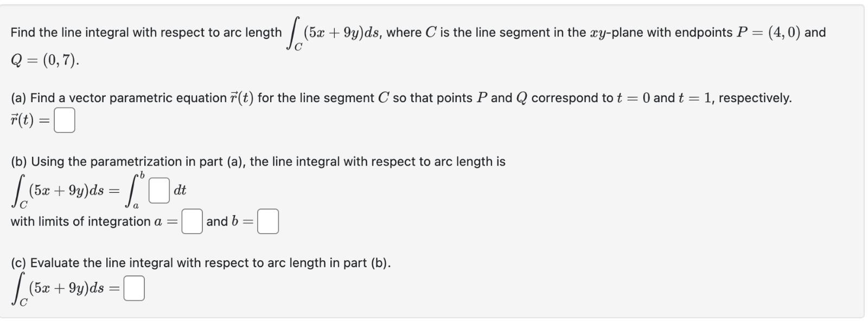868x321 pixels.
Task: Click the part (a) heading text
Action: [x=217, y=98]
